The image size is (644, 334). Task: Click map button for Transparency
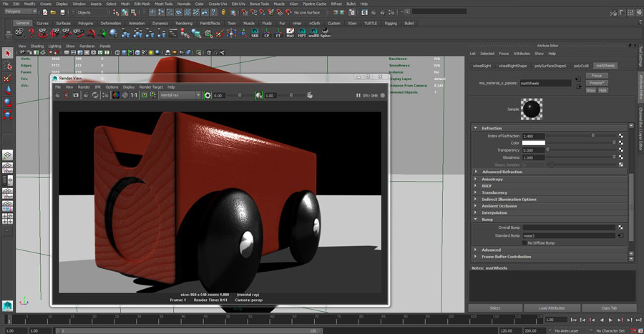click(x=620, y=150)
